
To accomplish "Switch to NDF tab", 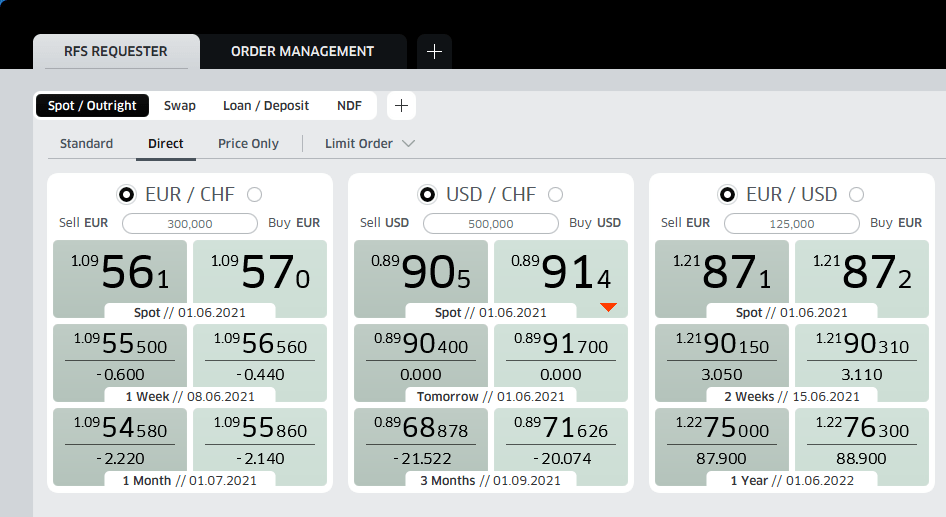I will tap(349, 106).
